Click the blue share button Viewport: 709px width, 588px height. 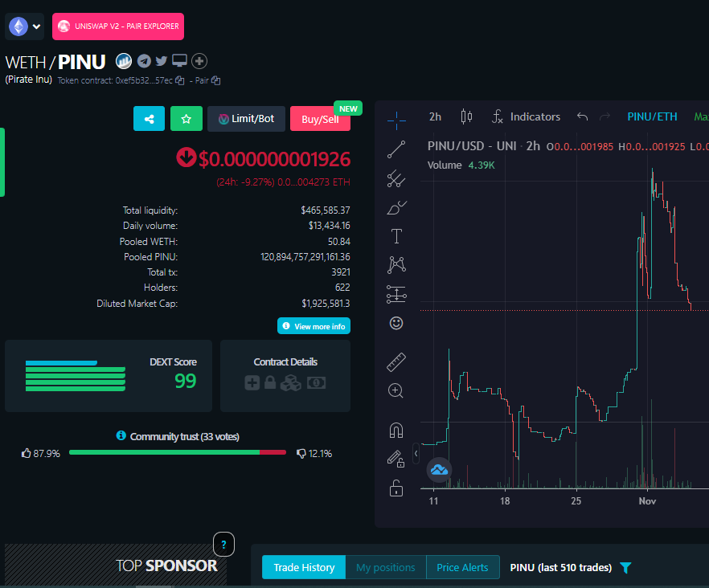pyautogui.click(x=150, y=119)
